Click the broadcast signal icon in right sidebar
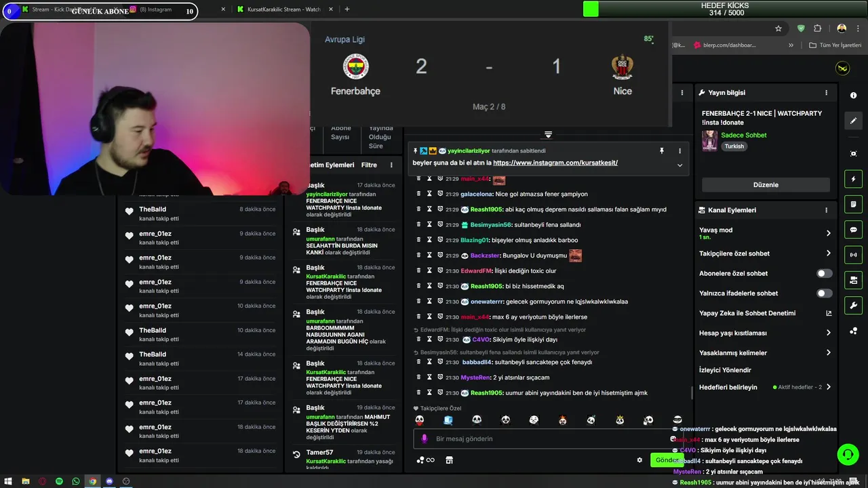868x488 pixels. click(x=853, y=255)
